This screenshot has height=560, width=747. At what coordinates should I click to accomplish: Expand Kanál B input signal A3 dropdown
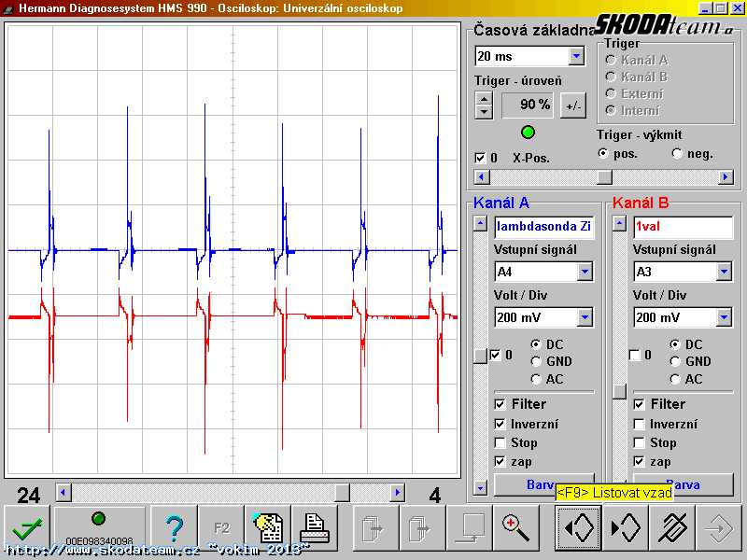pos(724,272)
